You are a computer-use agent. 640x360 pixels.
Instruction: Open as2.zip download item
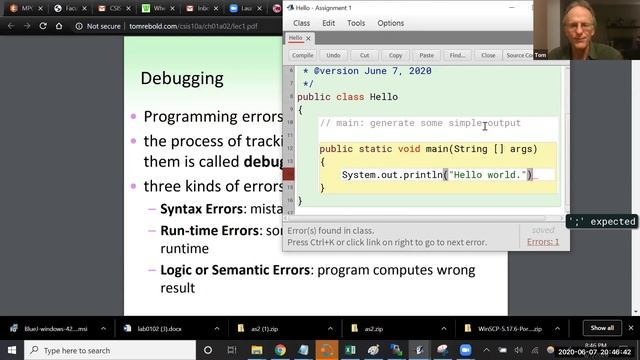[x=367, y=329]
